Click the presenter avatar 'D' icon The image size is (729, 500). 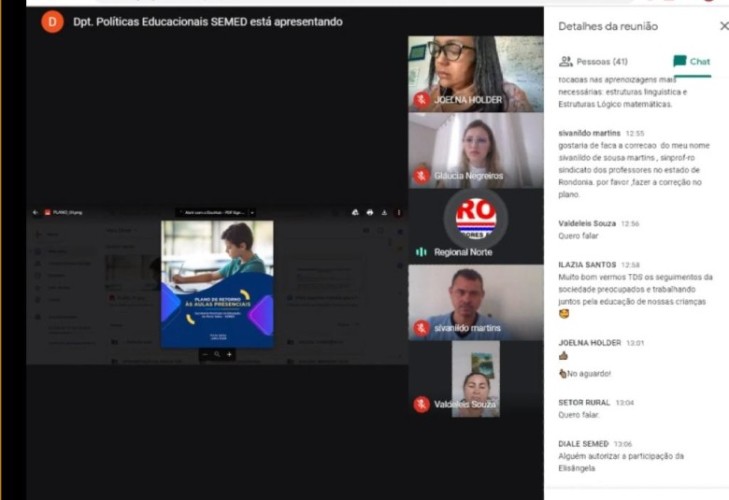pos(52,21)
